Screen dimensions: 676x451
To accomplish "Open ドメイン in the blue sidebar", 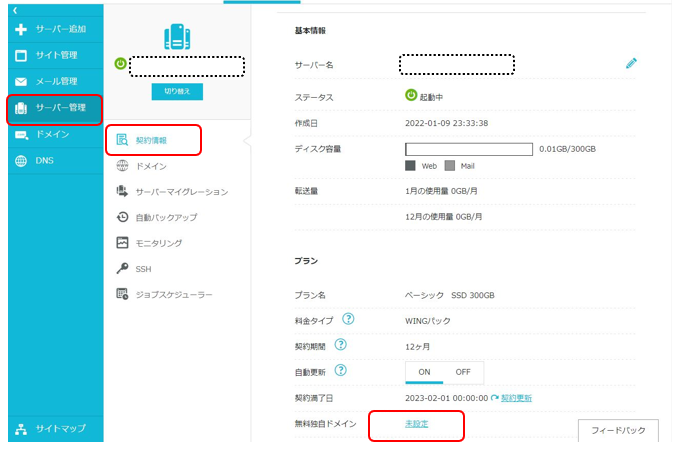I will click(x=52, y=134).
